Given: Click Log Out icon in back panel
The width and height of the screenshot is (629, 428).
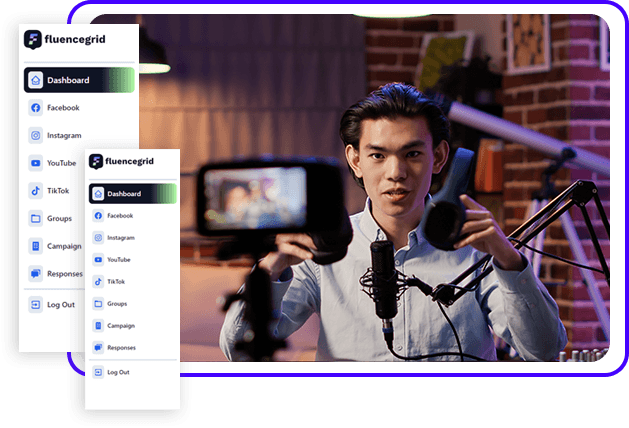Looking at the screenshot, I should [x=36, y=305].
